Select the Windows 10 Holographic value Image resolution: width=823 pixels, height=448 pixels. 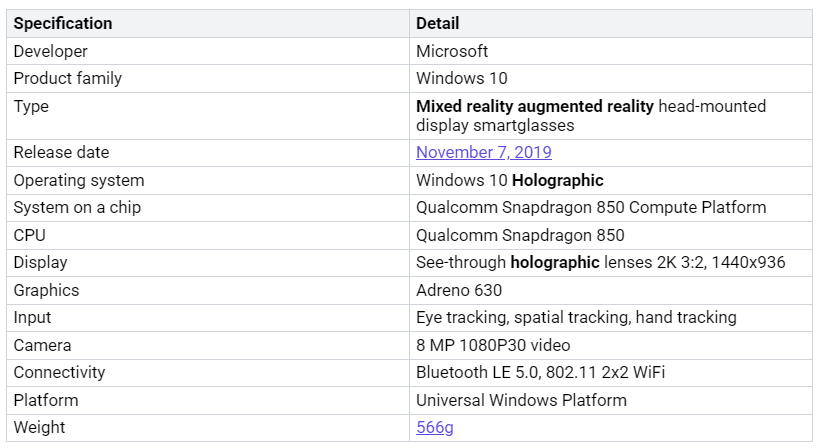click(x=510, y=180)
